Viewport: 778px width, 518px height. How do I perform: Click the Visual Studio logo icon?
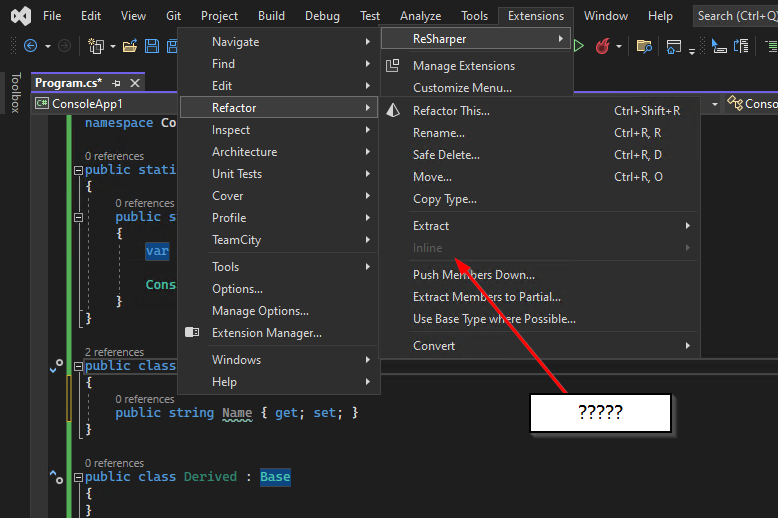click(21, 16)
